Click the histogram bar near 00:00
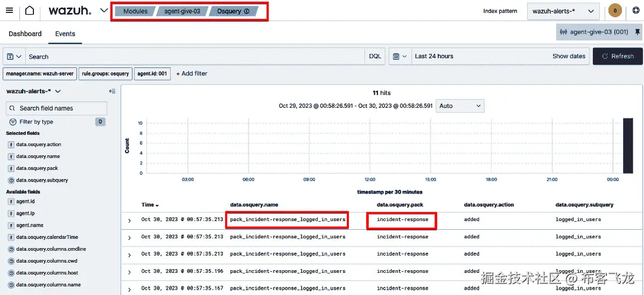644x295 pixels. (x=628, y=146)
